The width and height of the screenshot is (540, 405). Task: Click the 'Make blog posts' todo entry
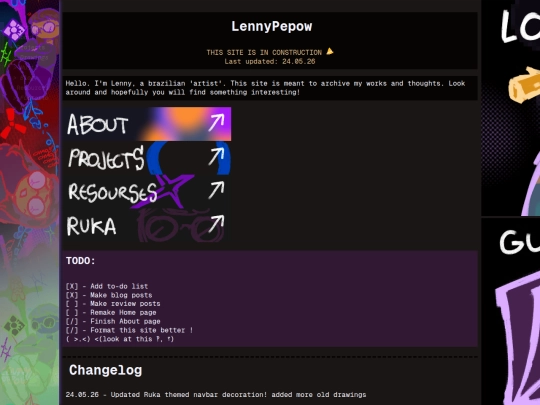coord(109,295)
